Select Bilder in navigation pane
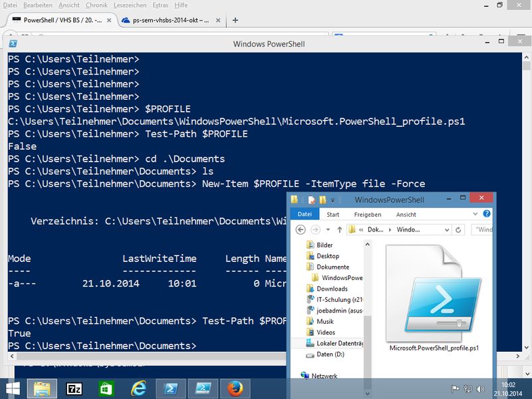This screenshot has width=532, height=399. click(325, 245)
